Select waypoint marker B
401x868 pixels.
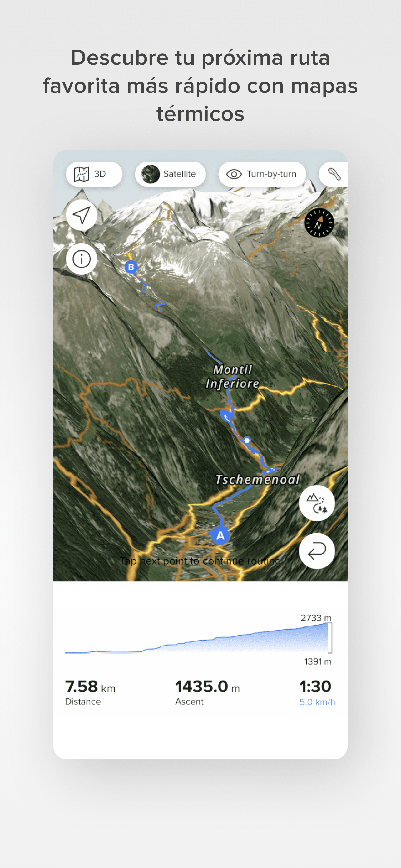(131, 267)
